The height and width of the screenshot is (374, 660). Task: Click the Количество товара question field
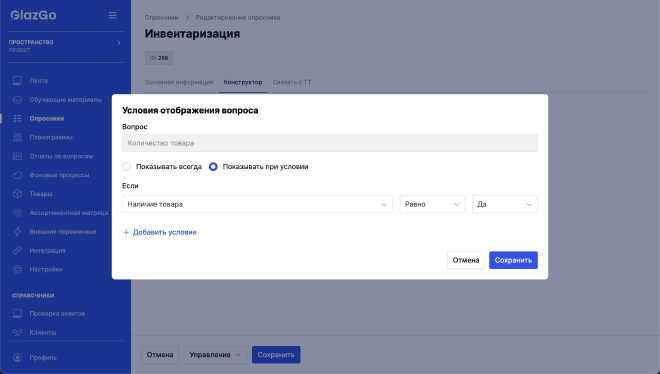tap(330, 143)
